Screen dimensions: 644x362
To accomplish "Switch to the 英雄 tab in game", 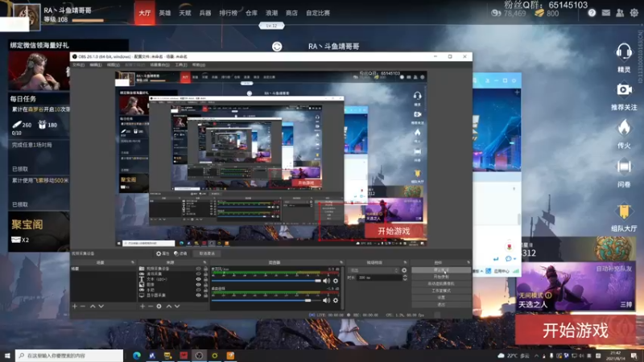I will tap(165, 13).
